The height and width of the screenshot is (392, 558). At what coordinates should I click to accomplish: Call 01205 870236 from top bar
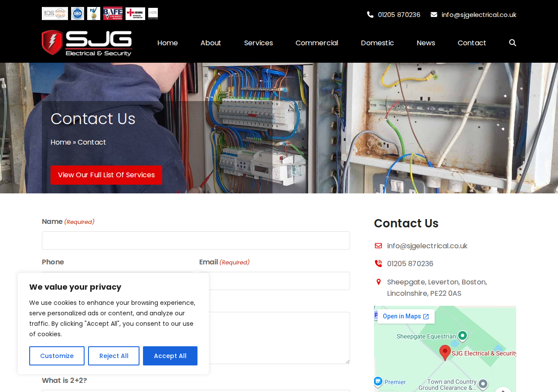click(x=399, y=14)
